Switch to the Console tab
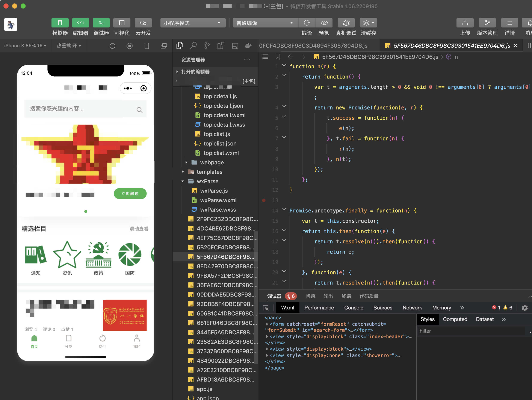 [x=353, y=308]
